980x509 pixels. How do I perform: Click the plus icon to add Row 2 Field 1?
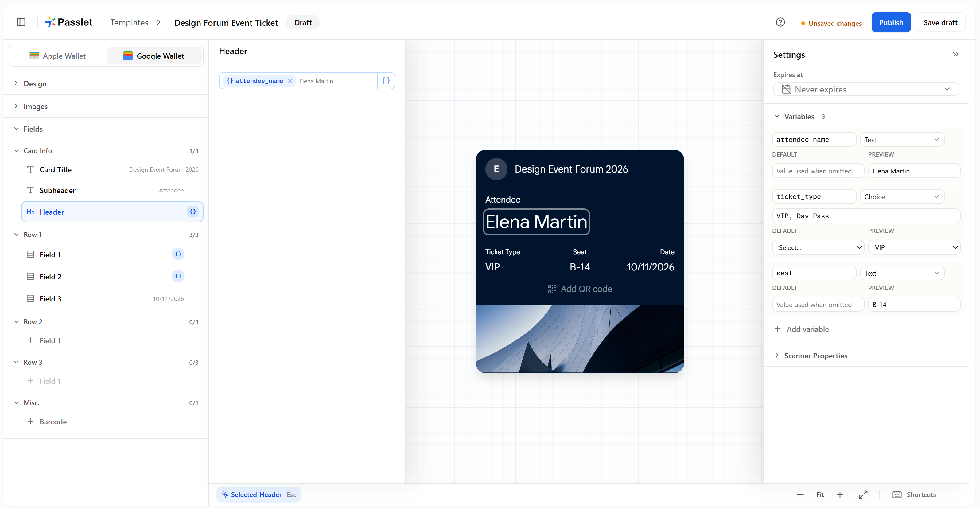pos(30,340)
